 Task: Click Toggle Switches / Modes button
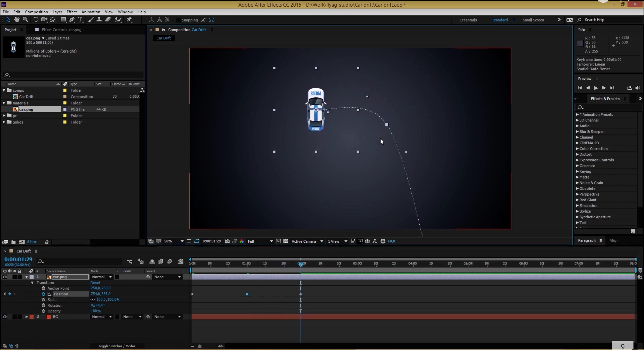pos(117,346)
